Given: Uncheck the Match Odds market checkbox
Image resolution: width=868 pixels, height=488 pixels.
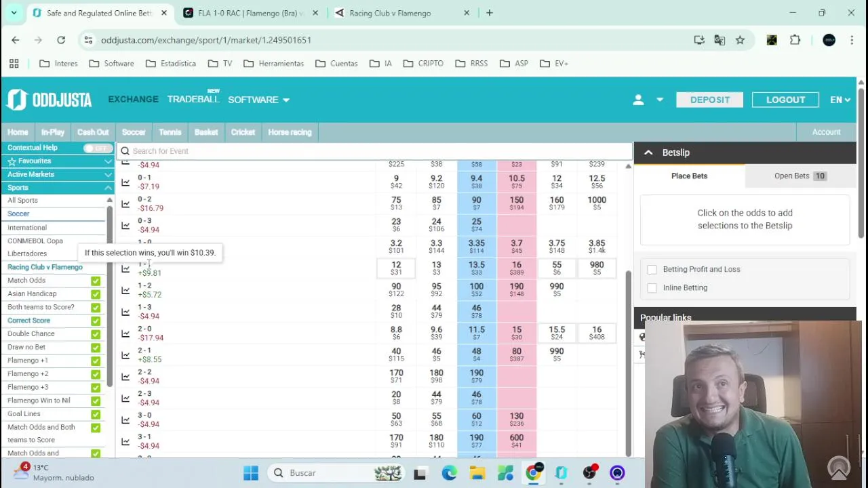Looking at the screenshot, I should [96, 281].
